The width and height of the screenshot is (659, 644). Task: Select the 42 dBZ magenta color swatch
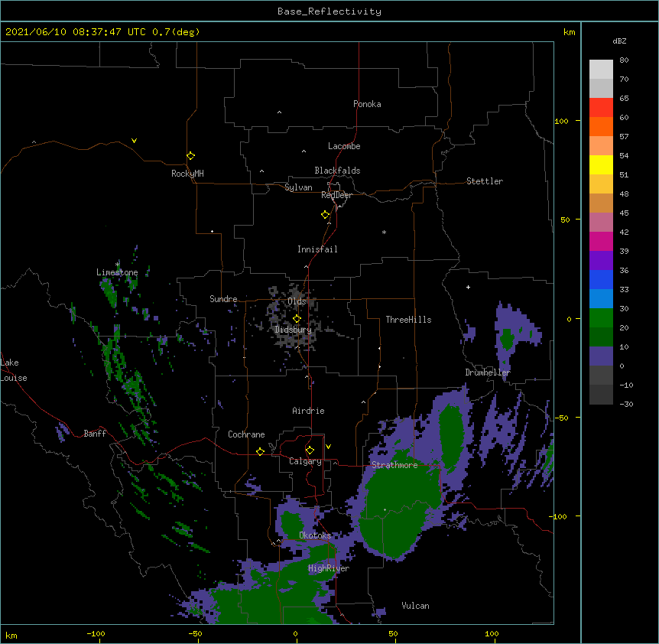(601, 241)
